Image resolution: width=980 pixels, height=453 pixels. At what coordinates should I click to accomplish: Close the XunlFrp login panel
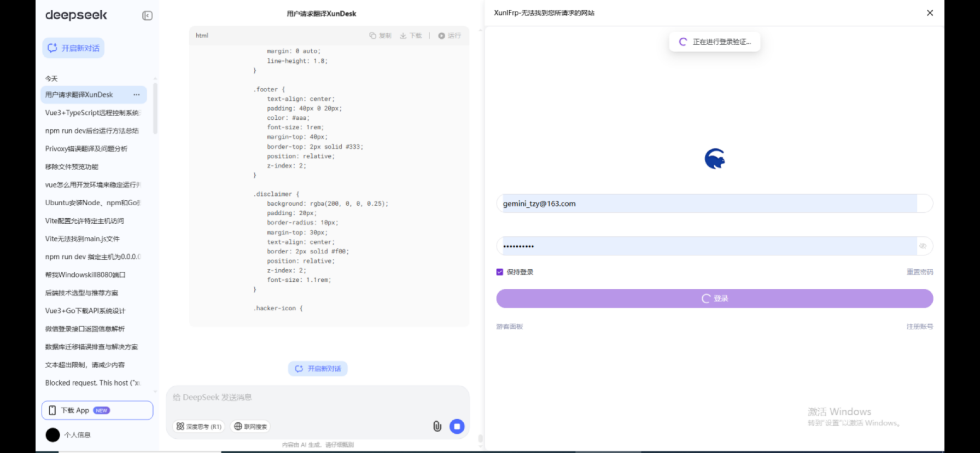(x=930, y=13)
